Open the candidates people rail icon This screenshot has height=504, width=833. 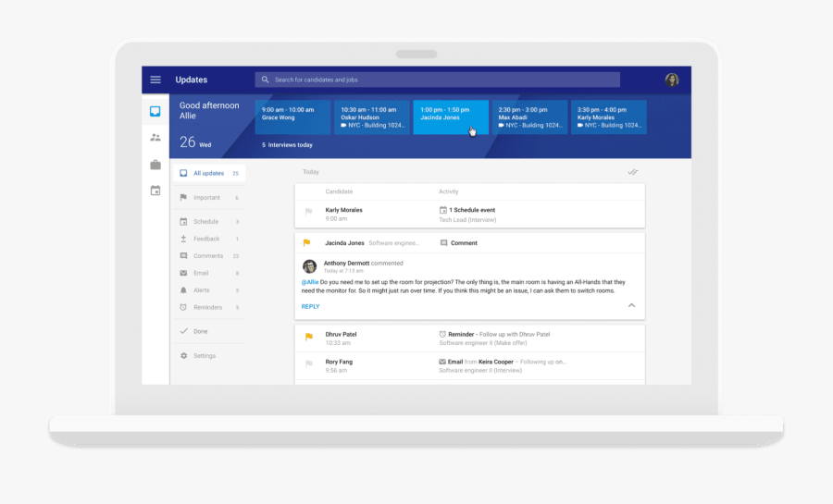pos(155,138)
